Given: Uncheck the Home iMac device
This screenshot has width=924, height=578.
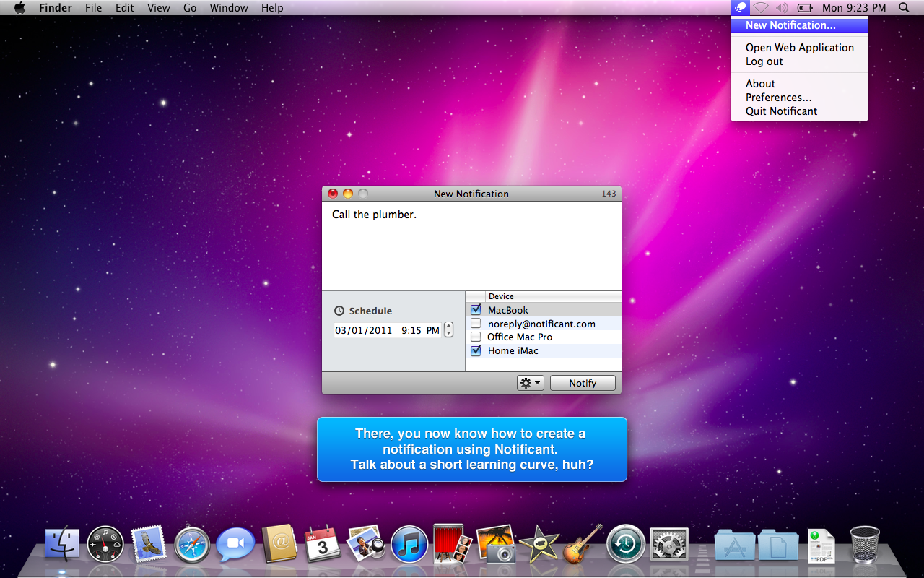Looking at the screenshot, I should [x=476, y=350].
